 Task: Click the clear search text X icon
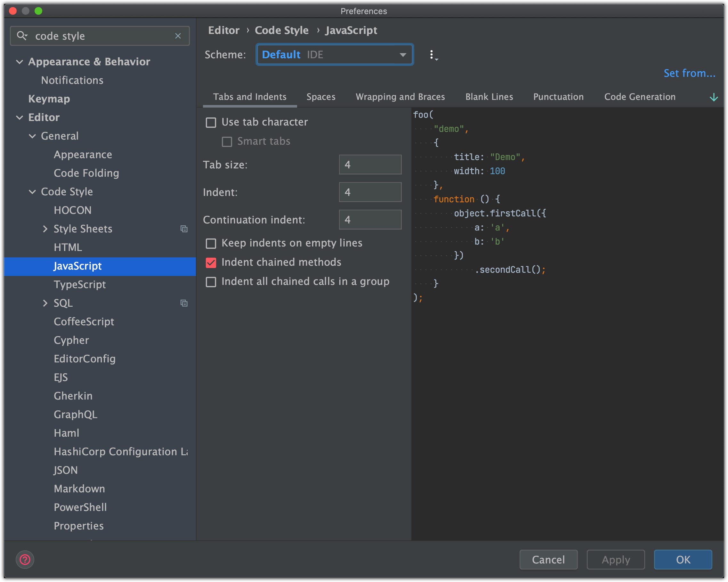coord(178,36)
